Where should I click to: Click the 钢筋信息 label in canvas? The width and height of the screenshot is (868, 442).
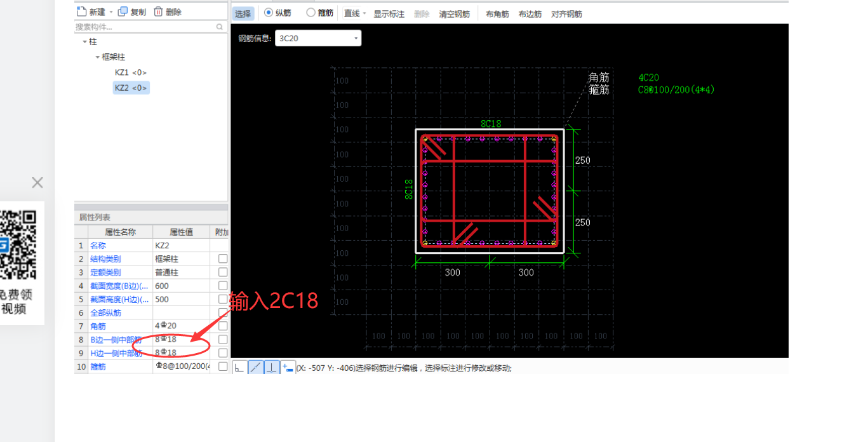[x=255, y=38]
